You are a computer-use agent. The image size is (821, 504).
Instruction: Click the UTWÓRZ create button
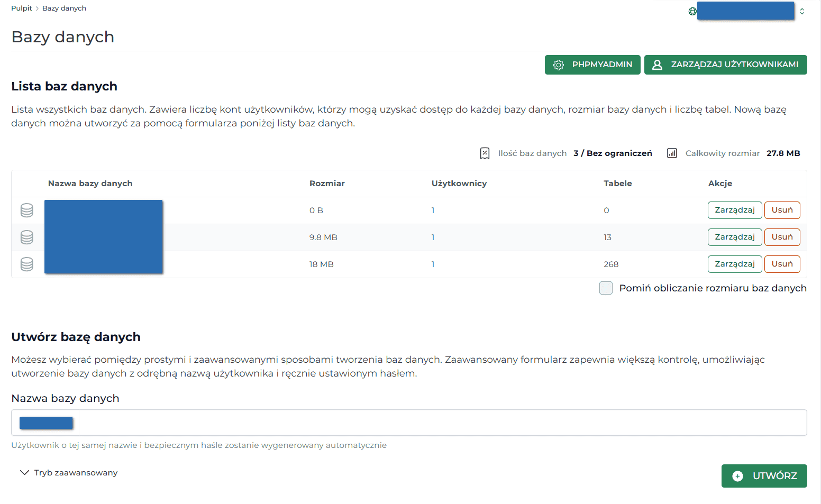tap(764, 476)
